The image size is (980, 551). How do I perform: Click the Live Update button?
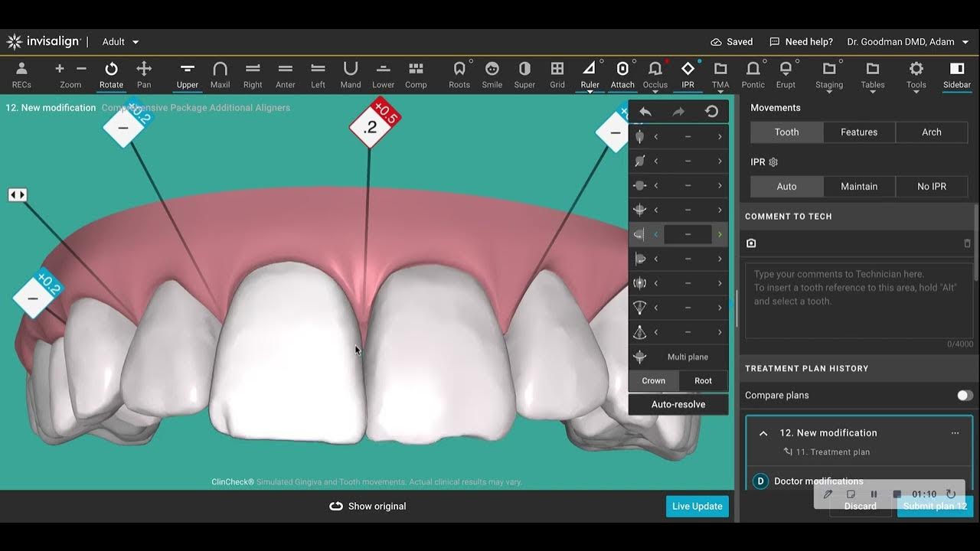click(x=697, y=506)
